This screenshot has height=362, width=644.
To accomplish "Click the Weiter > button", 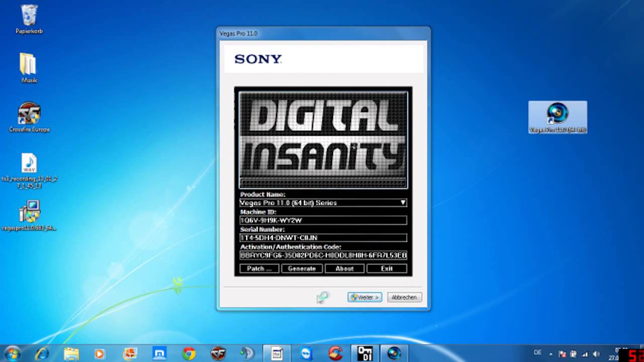I will [x=365, y=297].
